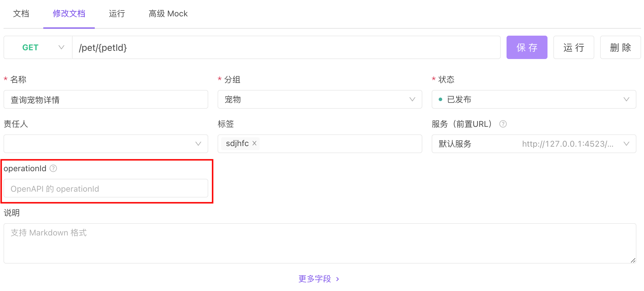This screenshot has width=644, height=291.
Task: Expand the 责任人 dropdown
Action: [x=106, y=144]
